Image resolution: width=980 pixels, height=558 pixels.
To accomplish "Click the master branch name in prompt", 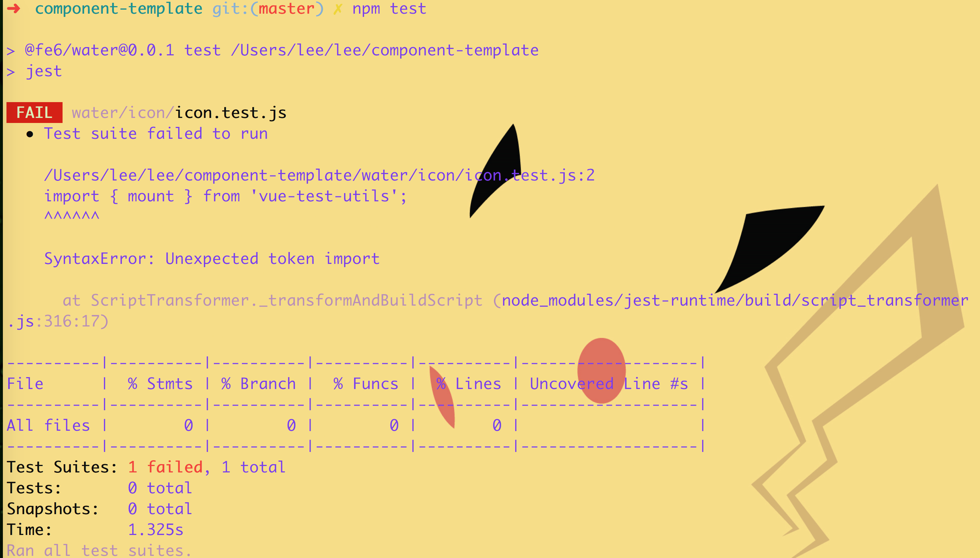I will tap(287, 8).
